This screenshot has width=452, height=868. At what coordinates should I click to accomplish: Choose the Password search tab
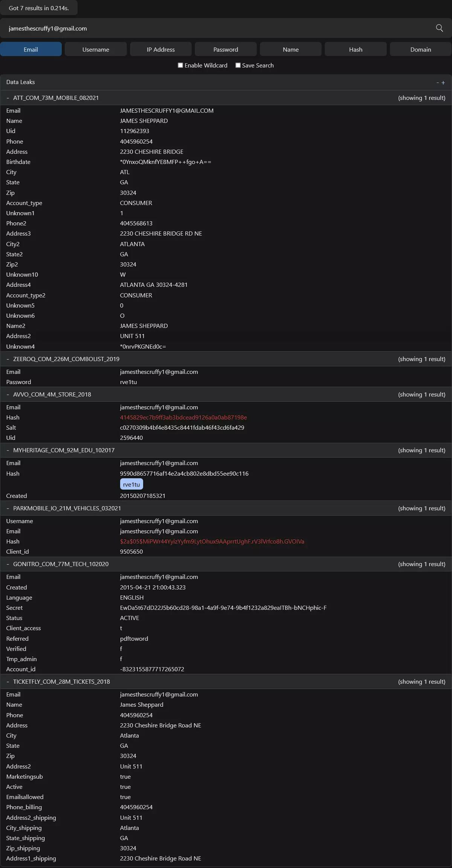pyautogui.click(x=226, y=49)
